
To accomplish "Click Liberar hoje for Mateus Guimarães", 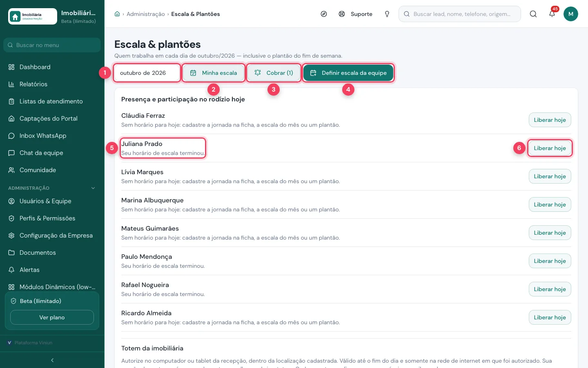I will 550,233.
